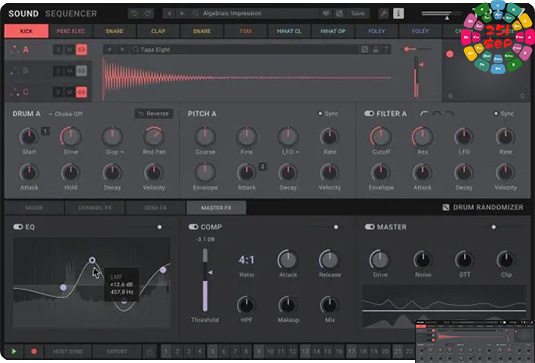Solo layer A
Viewport: 535px width, 363px height.
point(58,50)
